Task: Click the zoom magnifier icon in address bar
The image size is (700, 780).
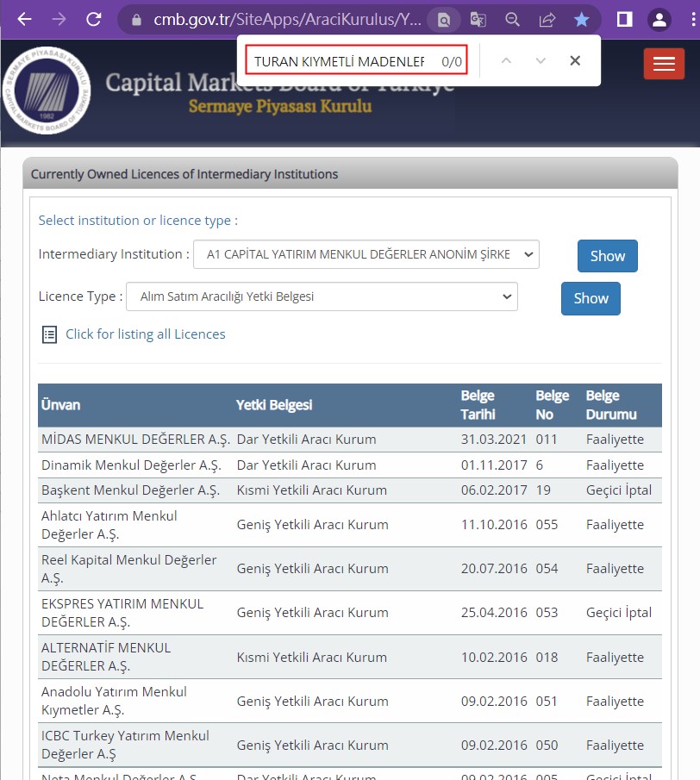Action: [x=512, y=19]
